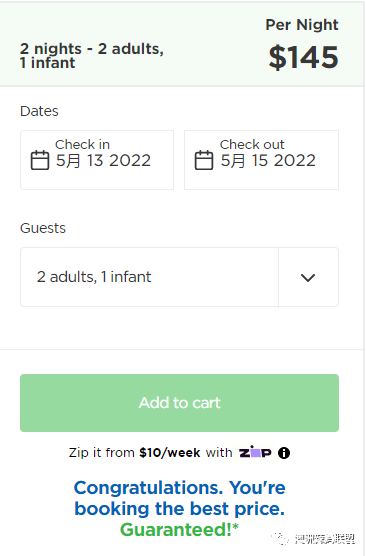Click the Guests section label
The width and height of the screenshot is (366, 556).
[43, 228]
